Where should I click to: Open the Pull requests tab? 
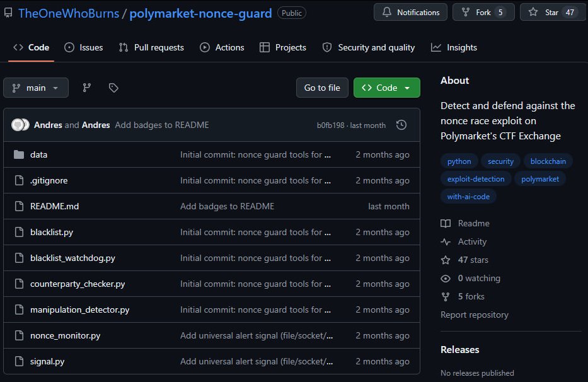(x=151, y=48)
